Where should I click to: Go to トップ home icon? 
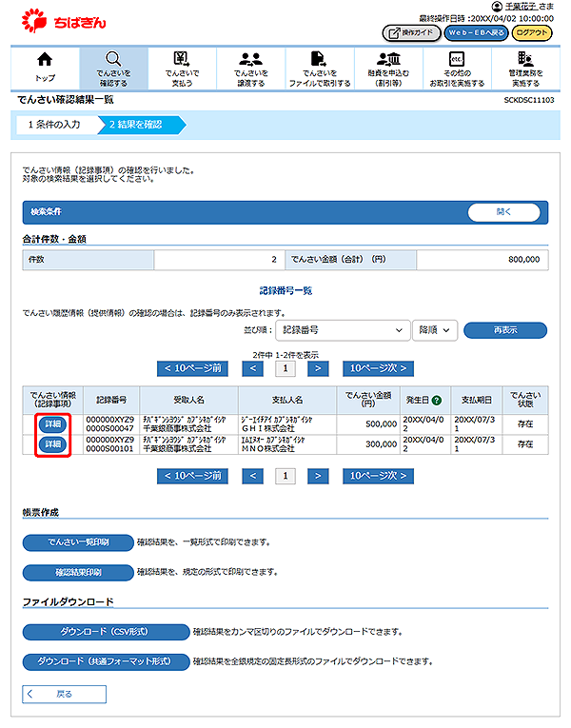click(x=45, y=68)
